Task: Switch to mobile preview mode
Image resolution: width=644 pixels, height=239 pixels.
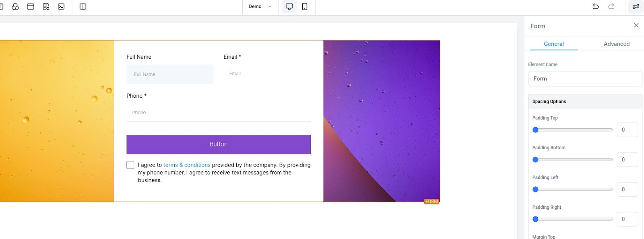Action: coord(305,6)
